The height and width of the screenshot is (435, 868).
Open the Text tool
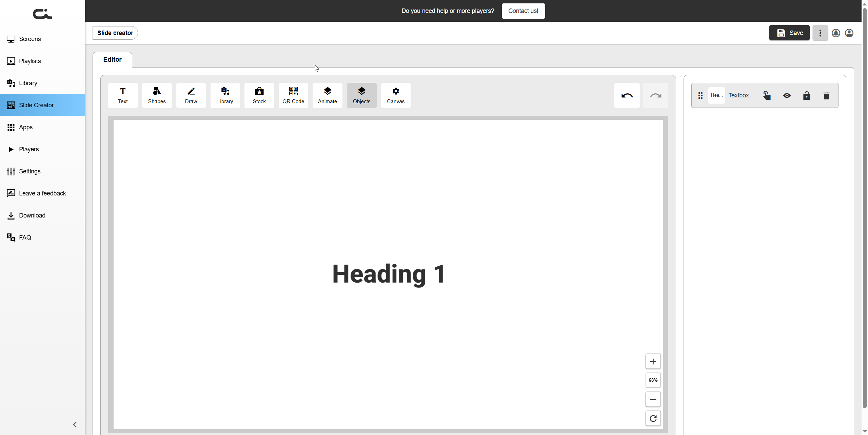[x=123, y=95]
